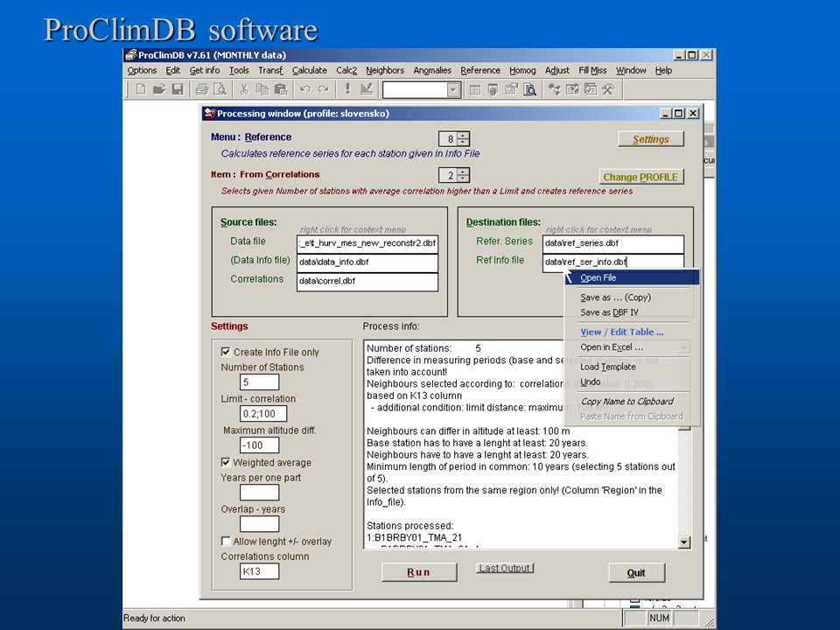Click the Settings button

(651, 139)
